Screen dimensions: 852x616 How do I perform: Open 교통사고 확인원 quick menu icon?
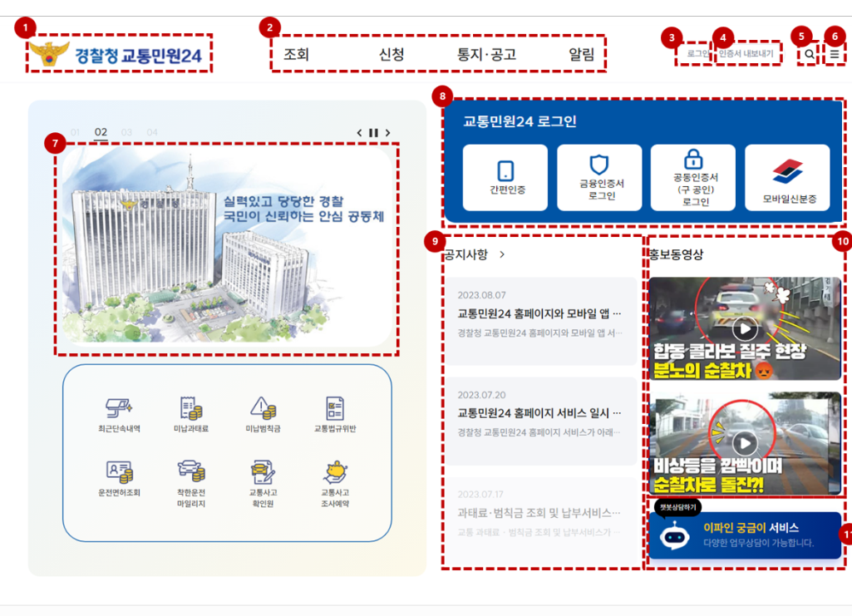click(263, 484)
